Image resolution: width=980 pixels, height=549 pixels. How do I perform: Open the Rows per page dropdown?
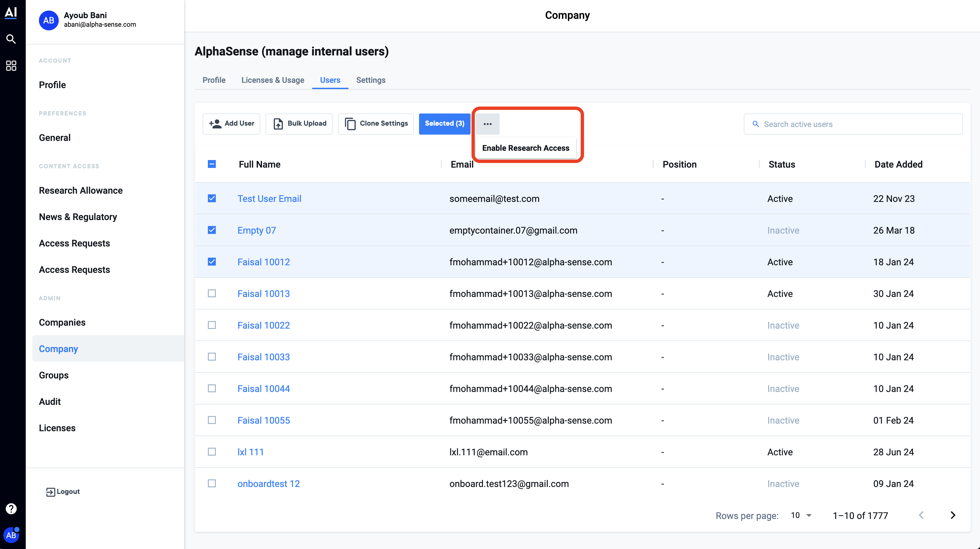coord(801,515)
